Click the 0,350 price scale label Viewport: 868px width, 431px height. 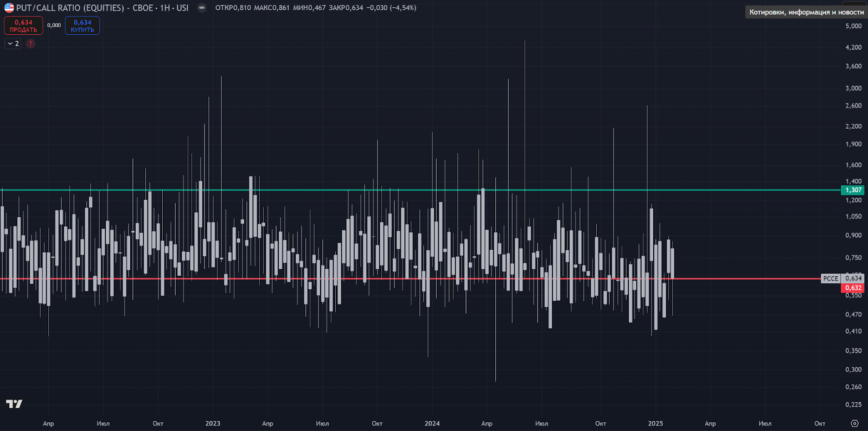click(x=853, y=351)
